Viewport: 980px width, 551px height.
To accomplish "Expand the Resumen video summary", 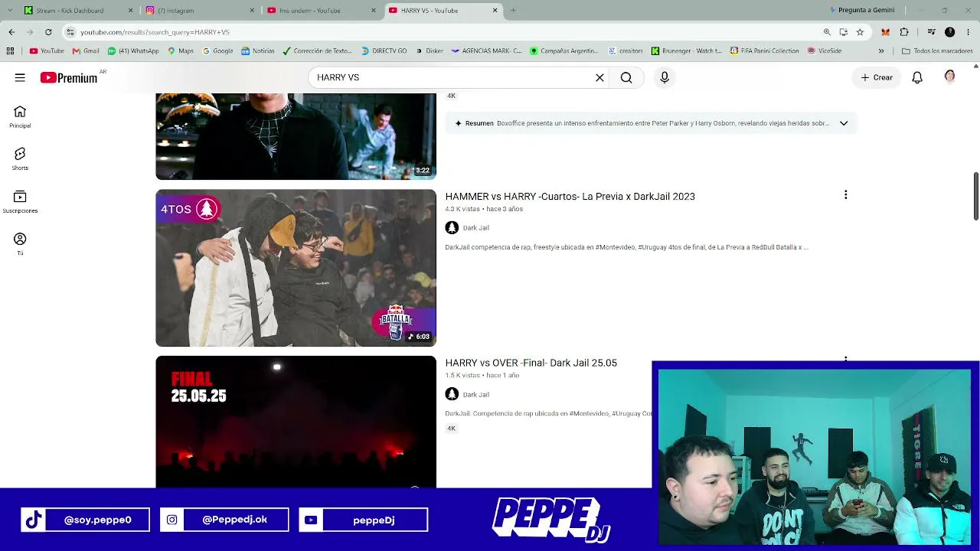I will pos(844,123).
